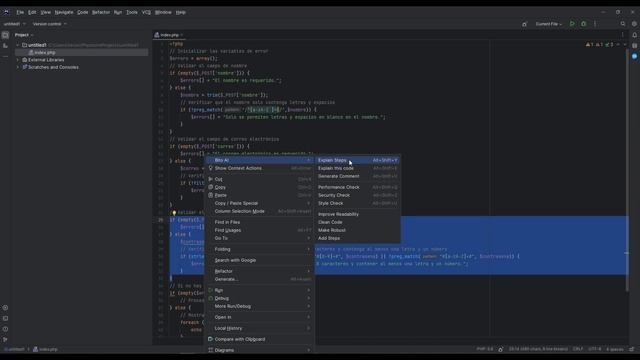Expand the Folding submenu
The image size is (640, 360).
(259, 249)
